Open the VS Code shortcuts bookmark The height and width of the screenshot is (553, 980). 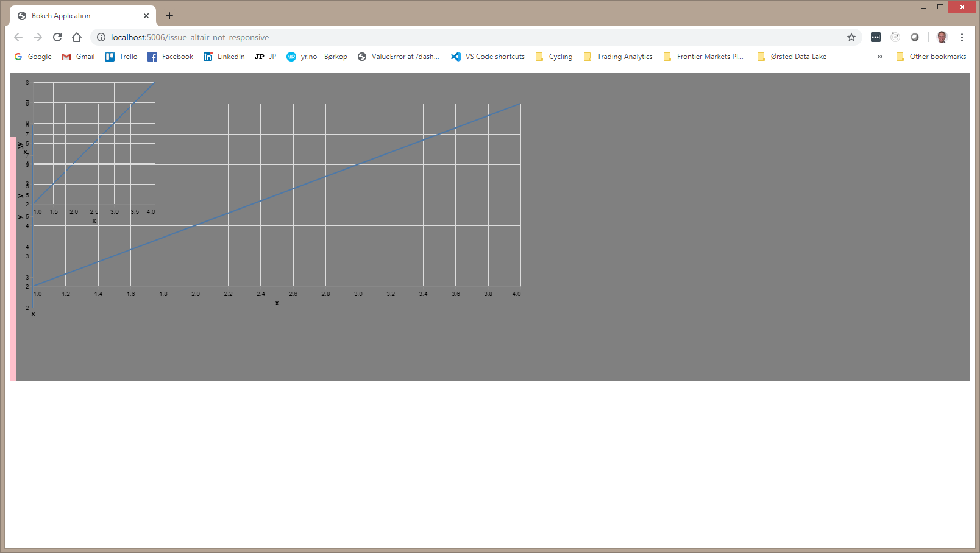coord(487,57)
